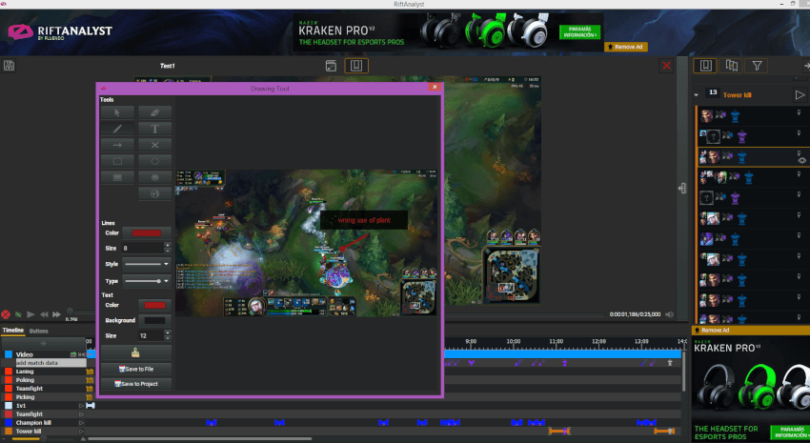This screenshot has width=810, height=443.
Task: Click the rewind button in player controls
Action: [x=44, y=314]
